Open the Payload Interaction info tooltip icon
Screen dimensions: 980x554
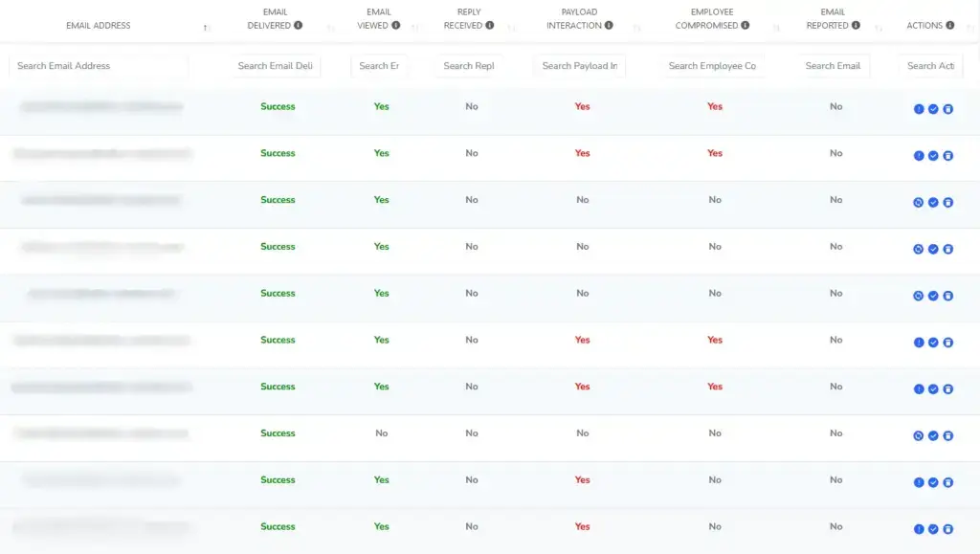[x=609, y=26]
